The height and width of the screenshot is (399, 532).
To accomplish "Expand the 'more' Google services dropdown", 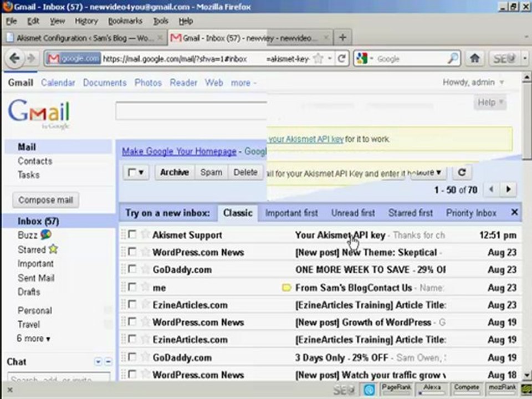I will point(244,83).
